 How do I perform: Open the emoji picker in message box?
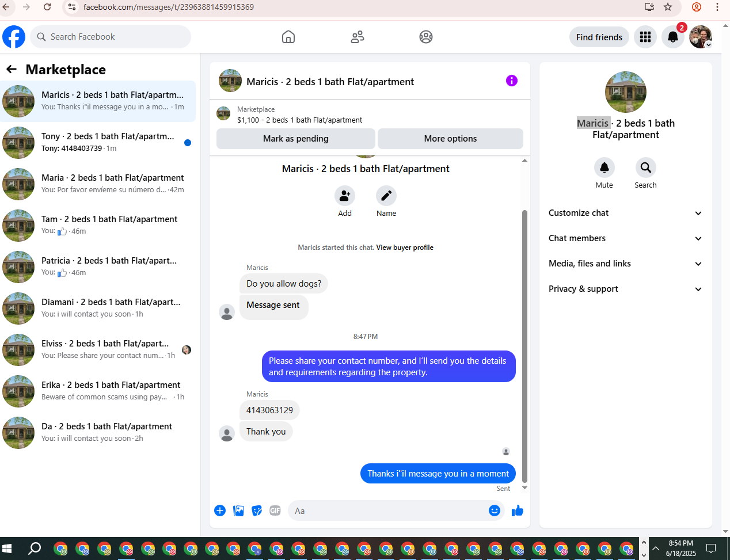[x=495, y=511]
